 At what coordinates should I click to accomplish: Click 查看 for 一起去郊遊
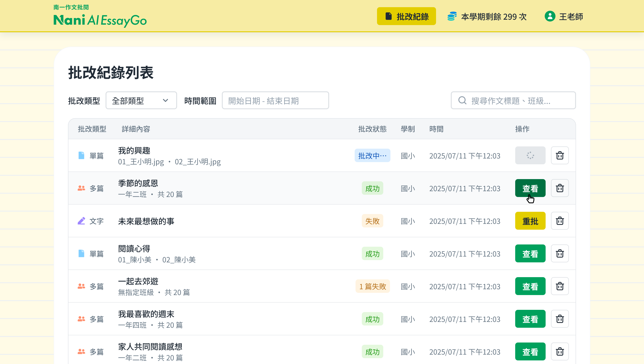[530, 286]
